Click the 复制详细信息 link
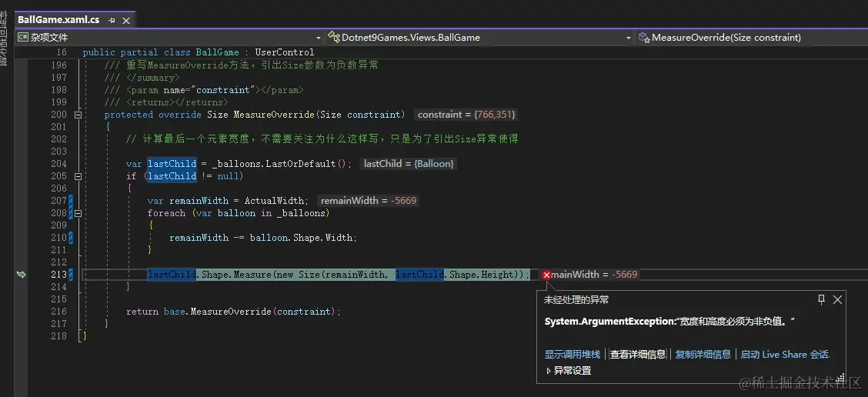Screen dimensions: 868x397 [x=703, y=355]
